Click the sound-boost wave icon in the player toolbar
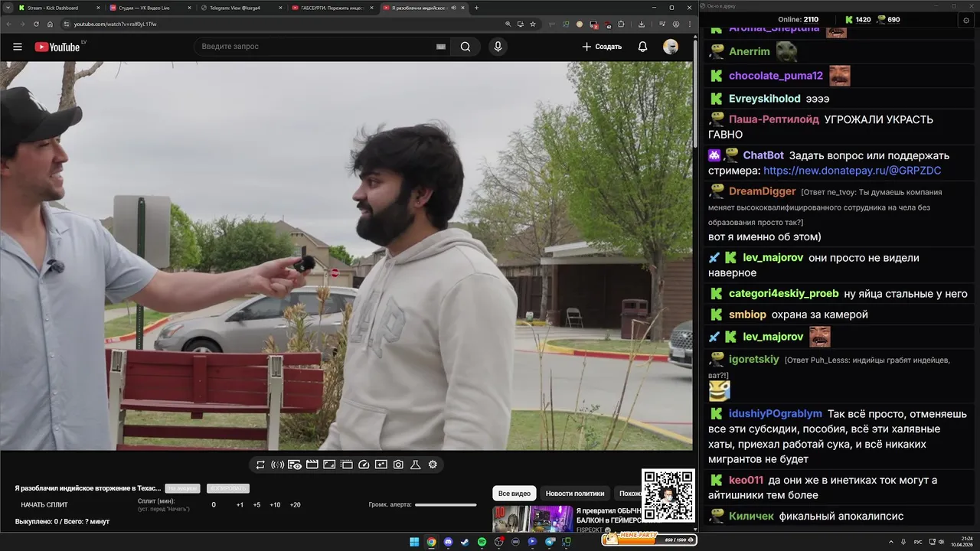 tap(277, 465)
